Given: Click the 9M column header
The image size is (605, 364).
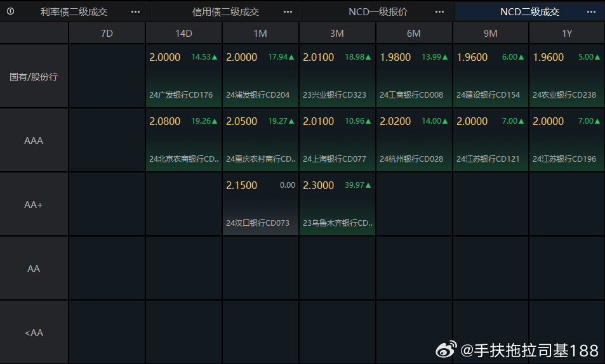Looking at the screenshot, I should click(490, 34).
